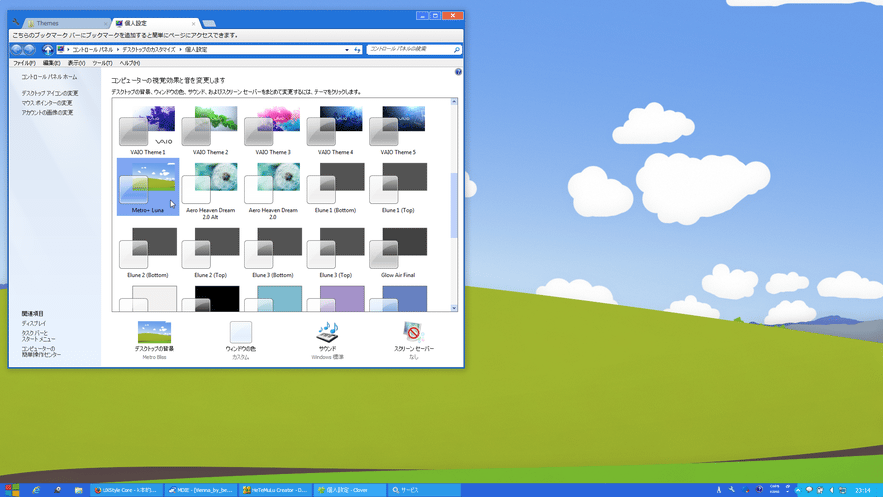The image size is (883, 497).
Task: Select VAIO Theme 1 thumbnail
Action: 148,130
